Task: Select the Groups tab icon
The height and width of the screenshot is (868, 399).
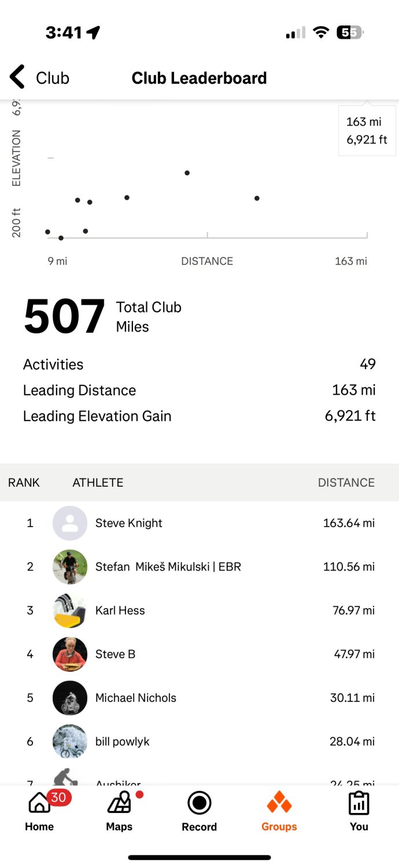Action: pos(279,803)
